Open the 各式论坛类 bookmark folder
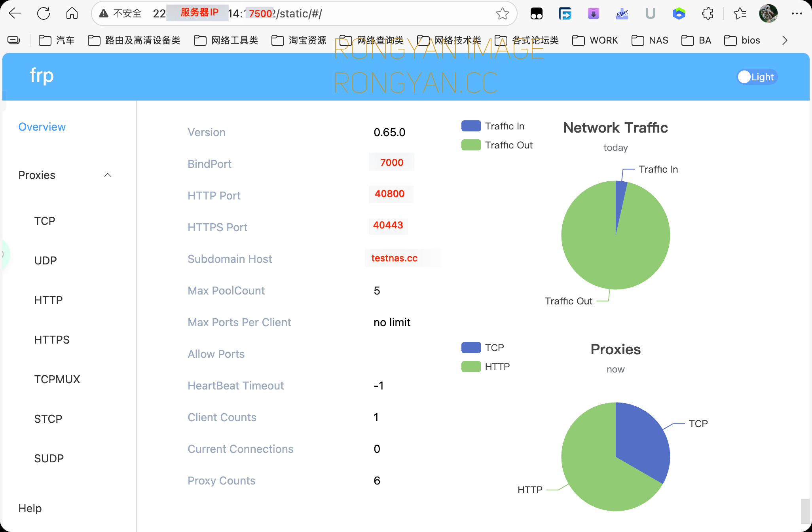The image size is (812, 532). [527, 40]
